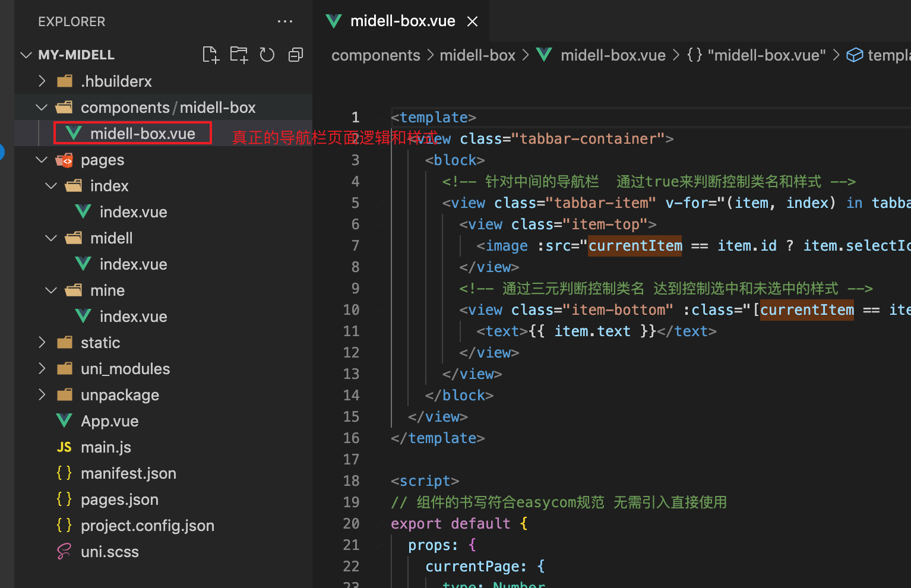Screen dimensions: 911x588
Task: Click the braces icon beside project.config.json
Action: pos(64,525)
